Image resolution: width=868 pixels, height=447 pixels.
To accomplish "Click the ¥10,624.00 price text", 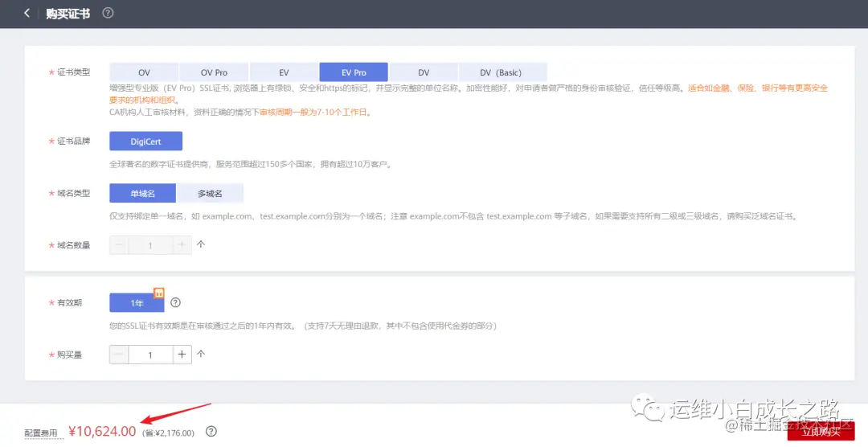I will click(x=102, y=431).
